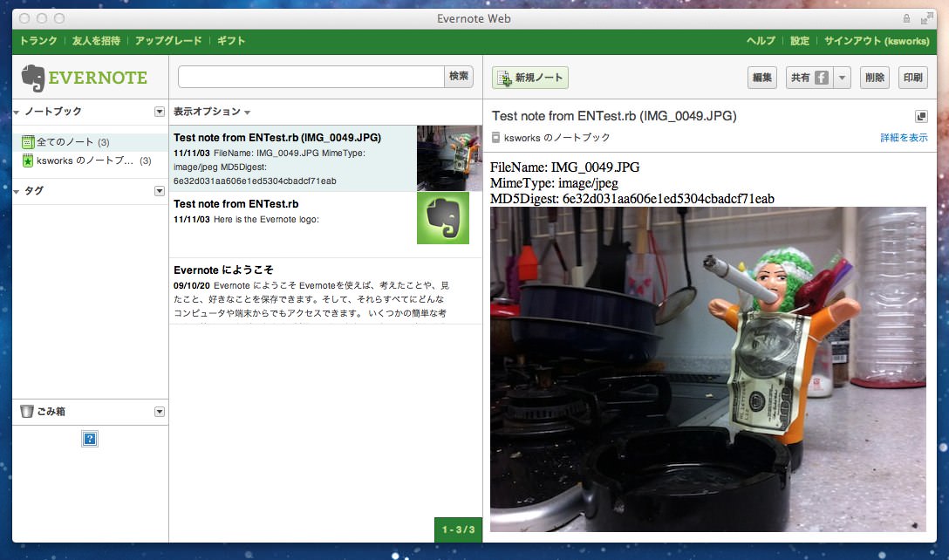Select the ksworks のノートブ… (3) row
Viewport: 949px width, 560px height.
point(91,160)
